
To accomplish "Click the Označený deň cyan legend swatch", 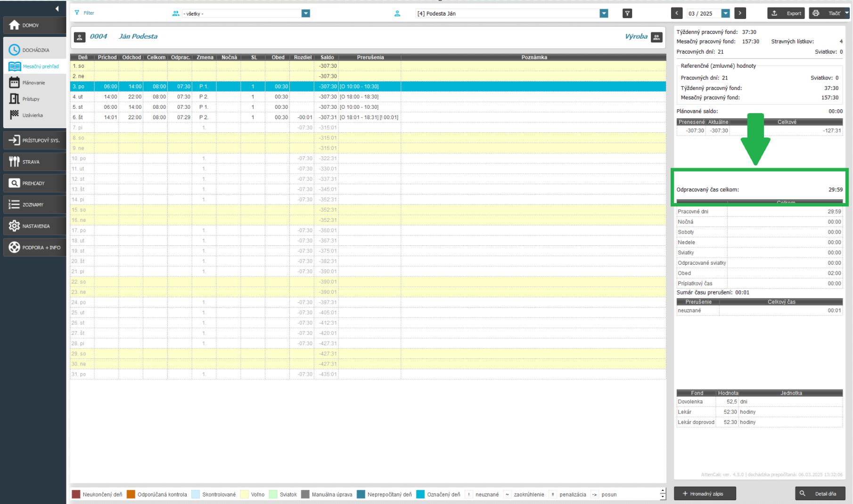I will click(x=420, y=495).
